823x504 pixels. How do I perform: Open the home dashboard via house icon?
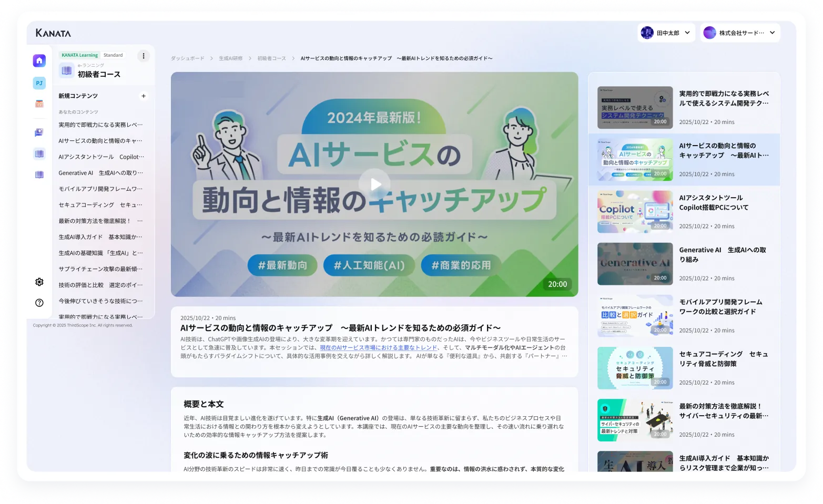[39, 60]
